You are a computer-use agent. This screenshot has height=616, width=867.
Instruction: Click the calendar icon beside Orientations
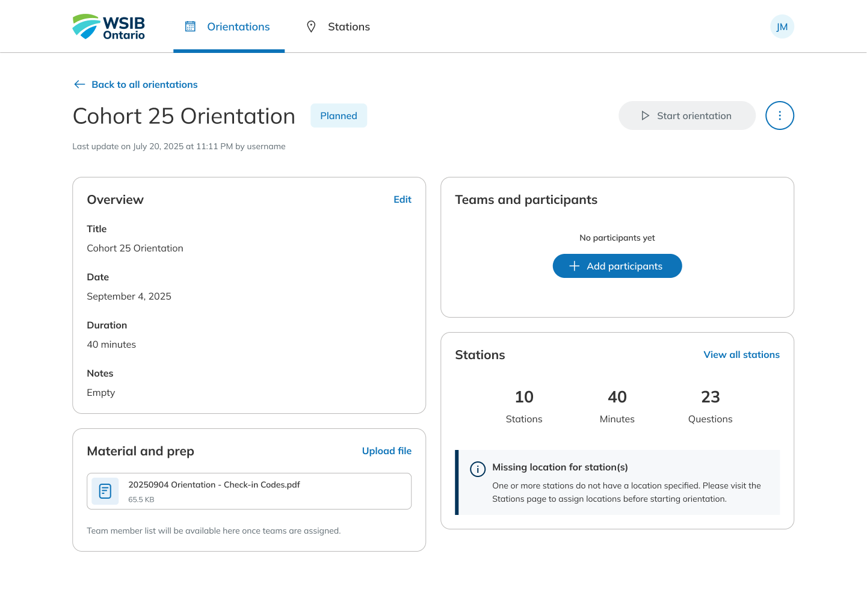tap(190, 26)
